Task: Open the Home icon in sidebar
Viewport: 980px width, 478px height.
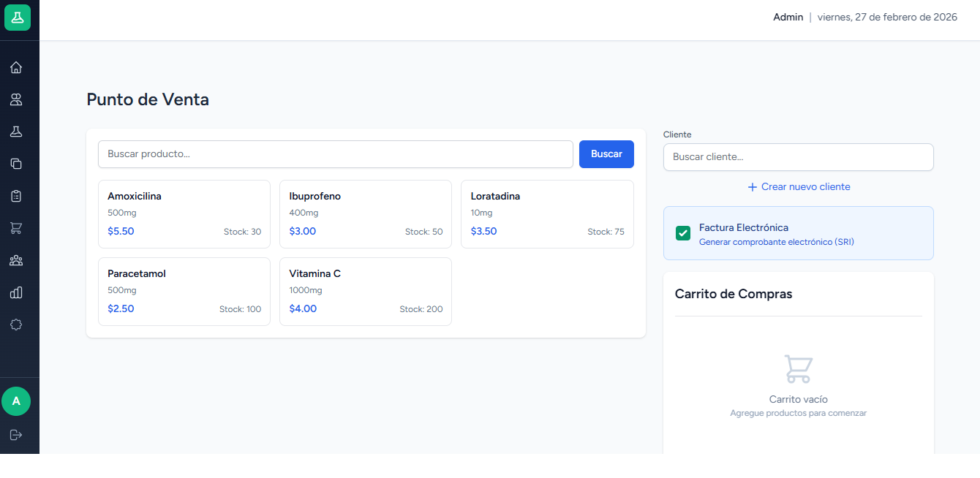Action: pyautogui.click(x=16, y=67)
